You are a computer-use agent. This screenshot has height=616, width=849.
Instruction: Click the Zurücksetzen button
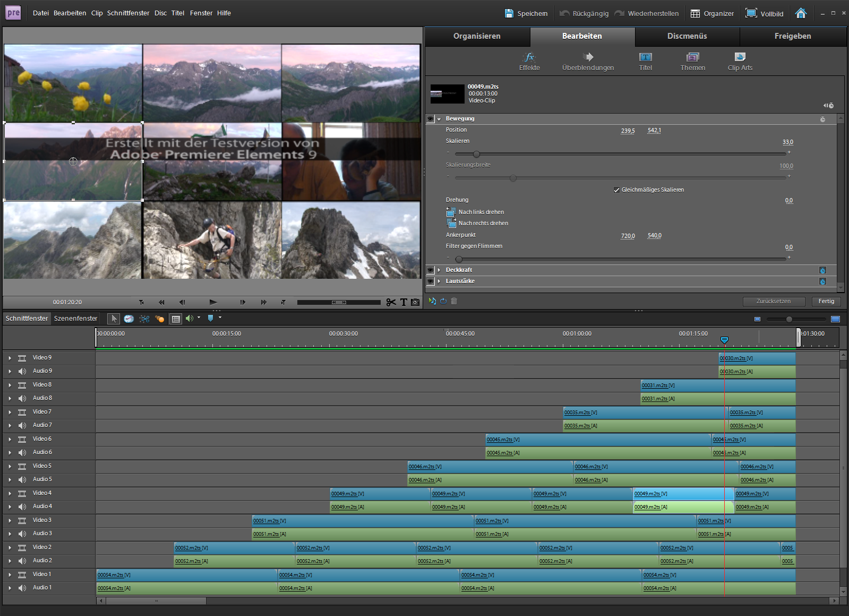coord(774,301)
